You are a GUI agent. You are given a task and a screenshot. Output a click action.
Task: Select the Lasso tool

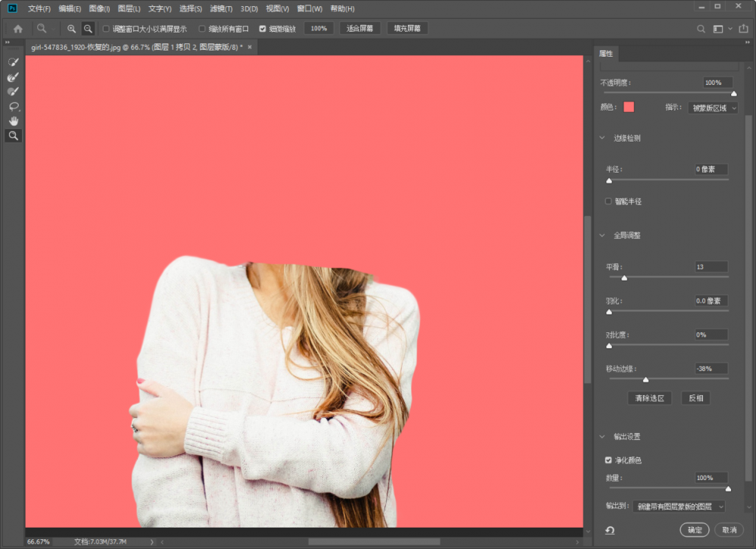pos(13,106)
